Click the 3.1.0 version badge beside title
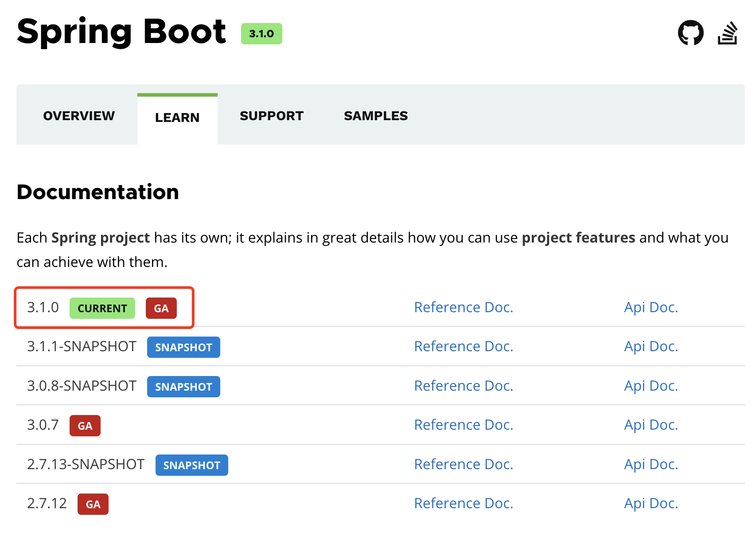Screen dimensions: 756x533 261,34
